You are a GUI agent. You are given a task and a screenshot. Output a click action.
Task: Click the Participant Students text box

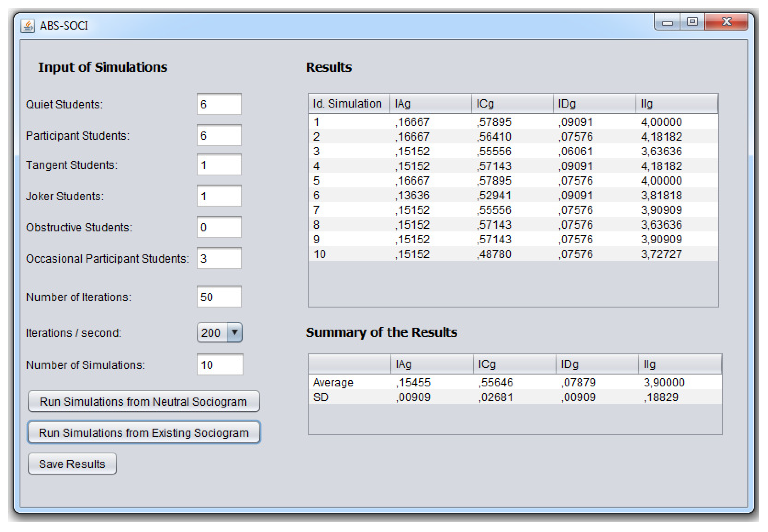point(219,135)
